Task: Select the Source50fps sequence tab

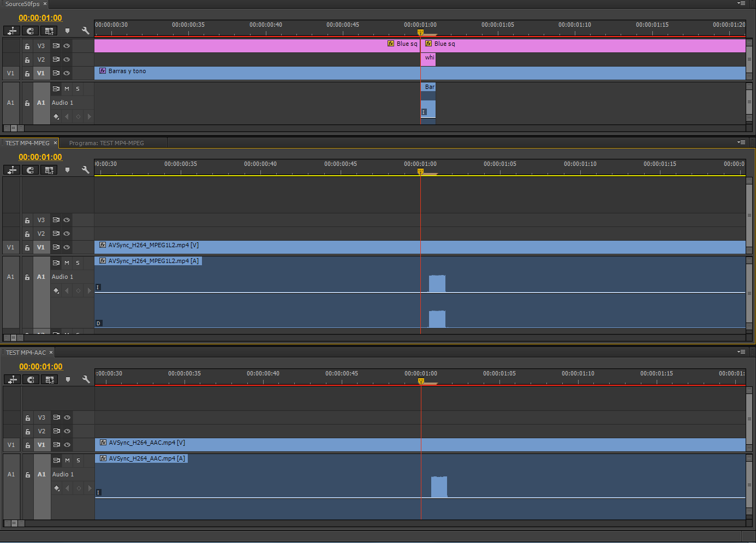Action: click(22, 4)
